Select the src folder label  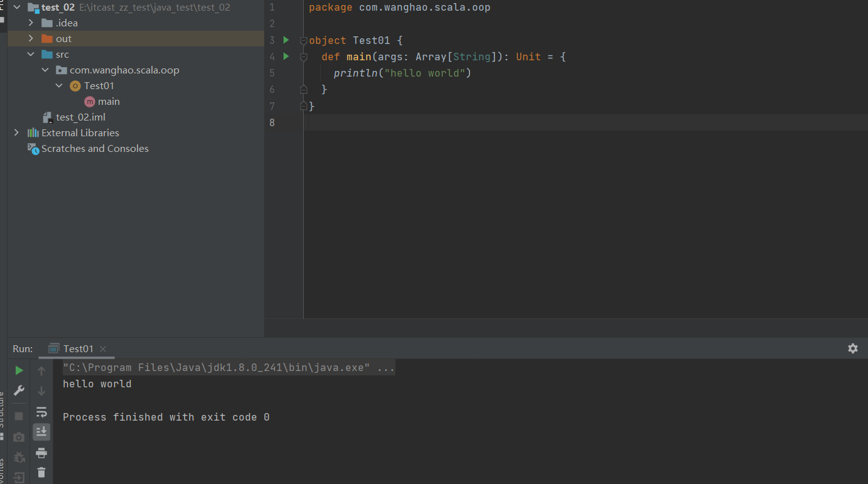[62, 55]
